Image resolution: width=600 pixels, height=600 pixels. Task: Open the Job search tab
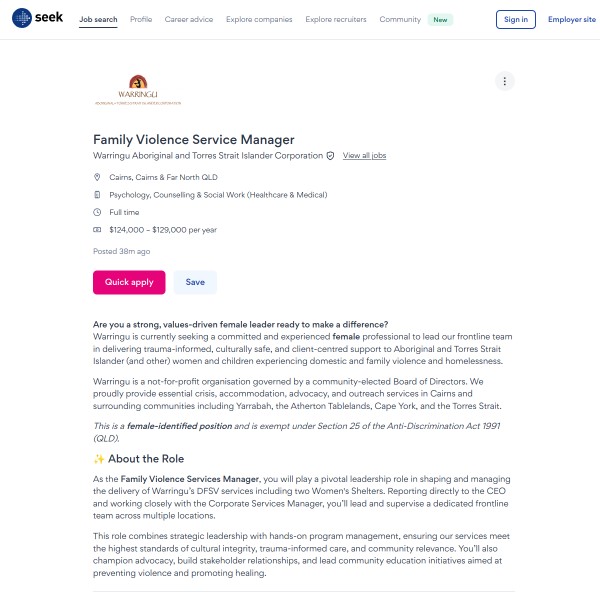point(98,19)
